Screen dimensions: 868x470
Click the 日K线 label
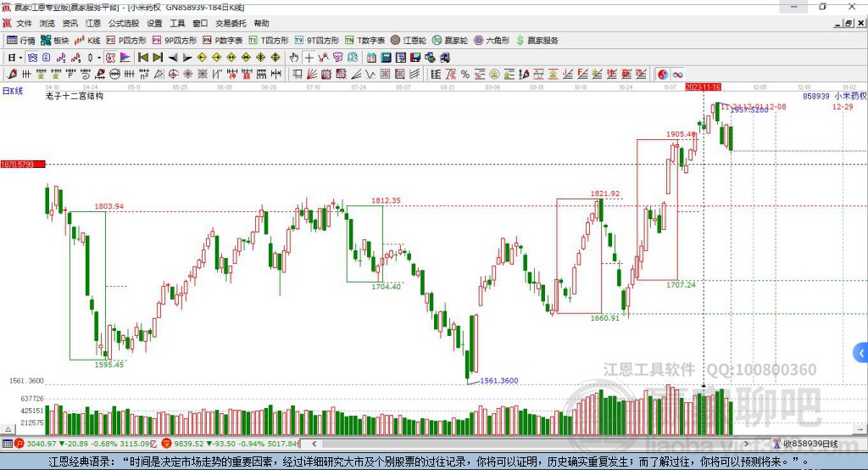pos(13,91)
